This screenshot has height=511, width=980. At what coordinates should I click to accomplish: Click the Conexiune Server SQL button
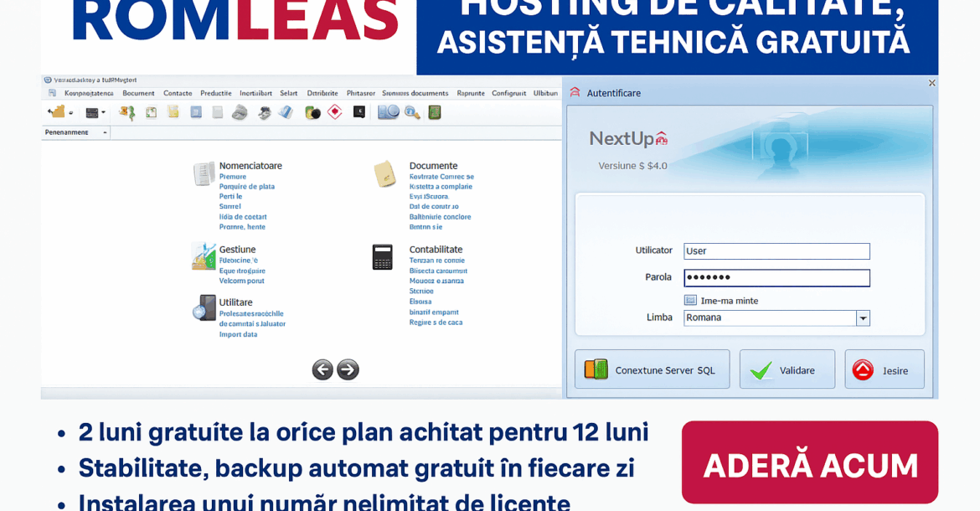click(x=652, y=369)
